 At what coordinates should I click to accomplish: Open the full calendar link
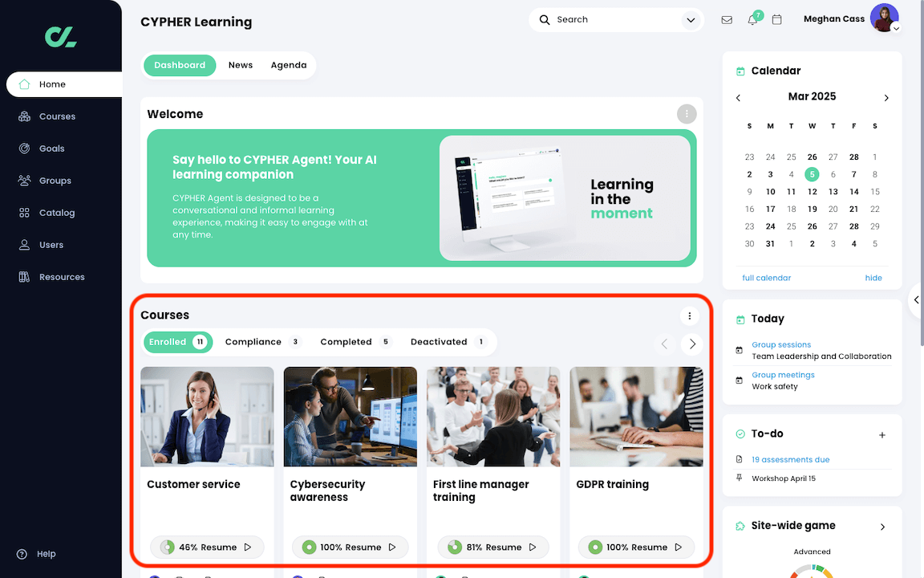tap(766, 278)
